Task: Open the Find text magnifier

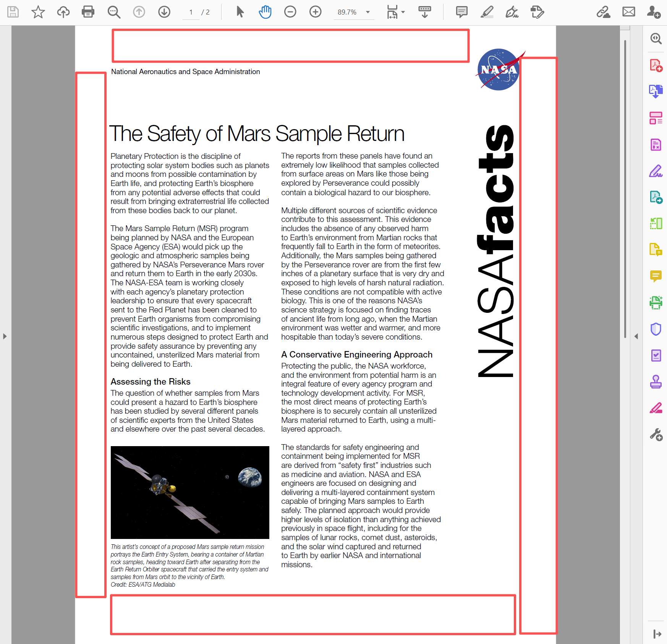Action: tap(113, 12)
